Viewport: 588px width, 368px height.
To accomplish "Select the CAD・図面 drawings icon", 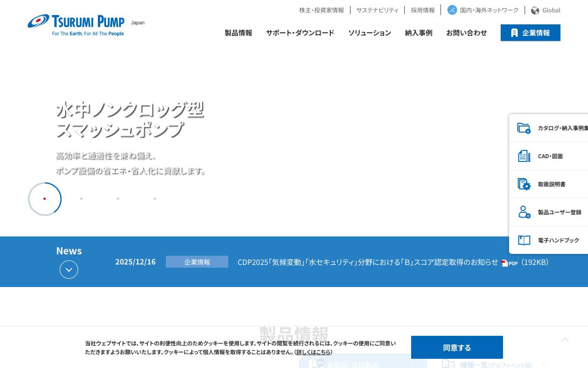I will pos(524,156).
